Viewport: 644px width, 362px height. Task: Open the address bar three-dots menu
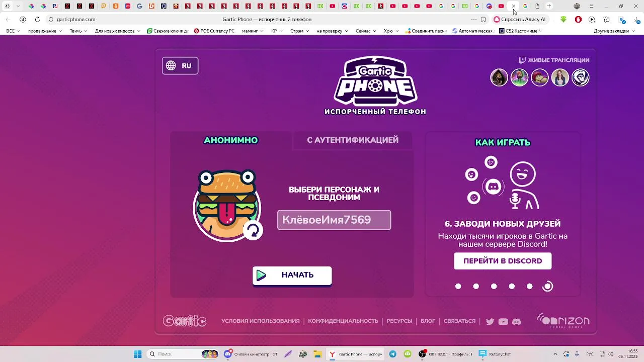tap(473, 20)
